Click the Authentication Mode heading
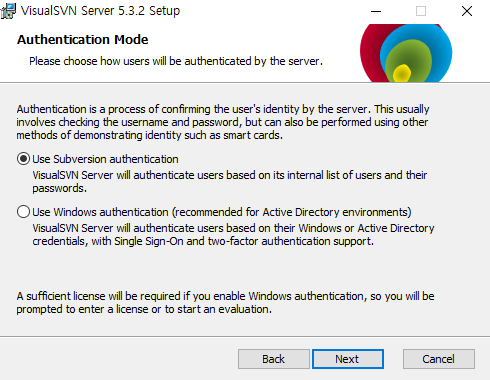490x380 pixels. (x=82, y=39)
